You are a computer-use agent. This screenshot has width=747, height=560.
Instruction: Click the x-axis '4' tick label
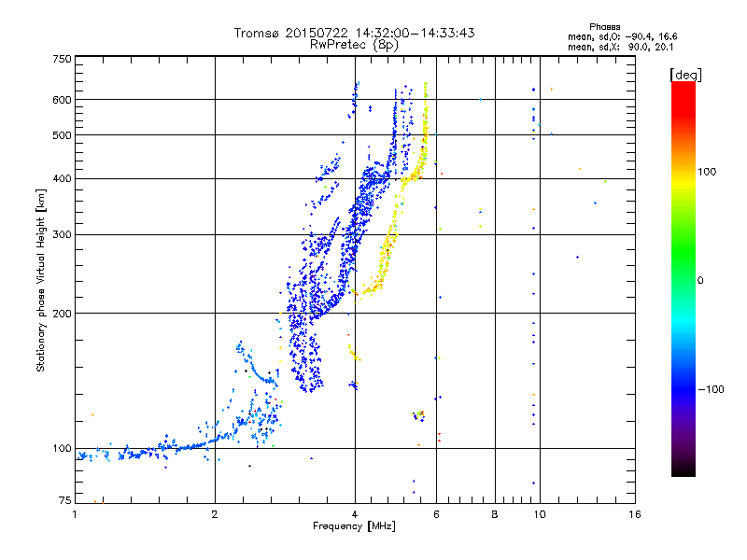pos(355,514)
